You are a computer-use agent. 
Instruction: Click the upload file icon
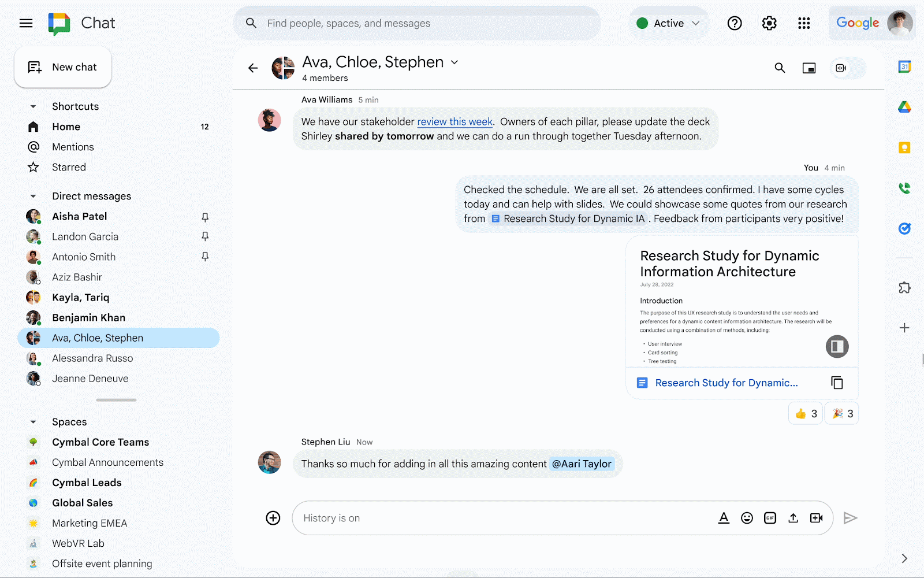793,518
